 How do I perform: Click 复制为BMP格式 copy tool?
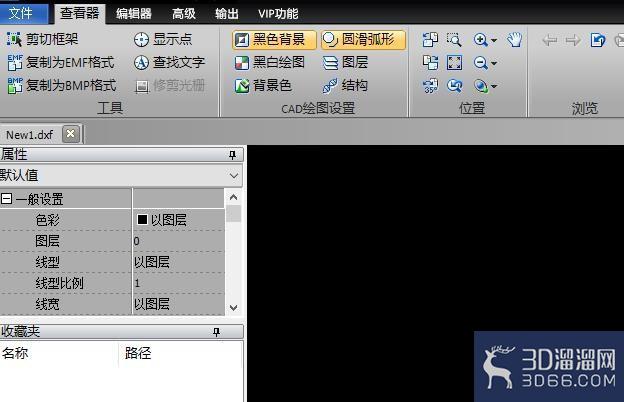point(62,85)
